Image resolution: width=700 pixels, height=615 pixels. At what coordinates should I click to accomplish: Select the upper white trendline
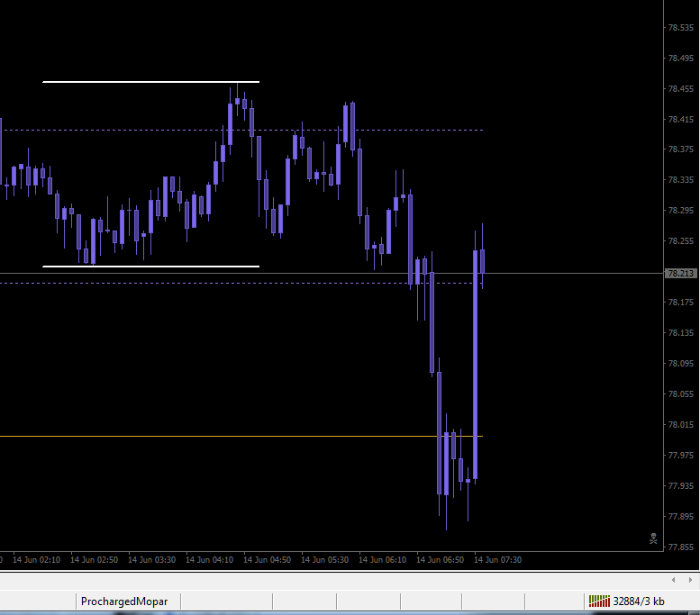pyautogui.click(x=150, y=82)
